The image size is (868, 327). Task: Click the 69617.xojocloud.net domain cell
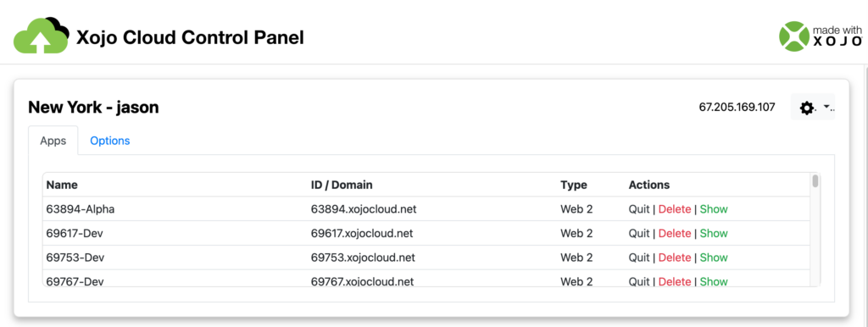pyautogui.click(x=362, y=234)
